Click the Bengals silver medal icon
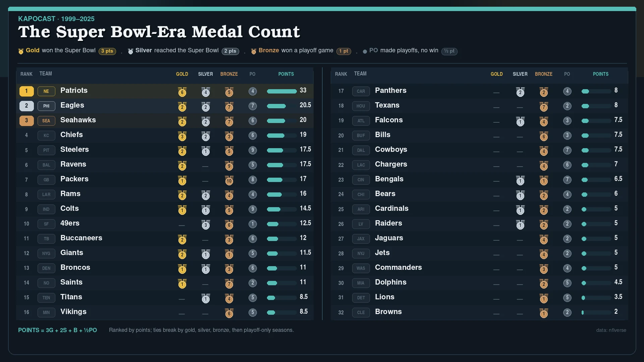This screenshot has width=644, height=362. (x=520, y=180)
